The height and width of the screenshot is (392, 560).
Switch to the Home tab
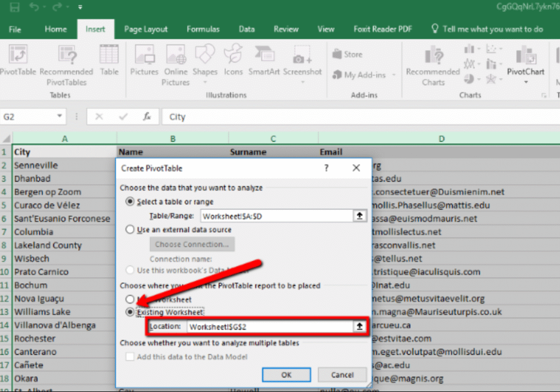pos(56,30)
